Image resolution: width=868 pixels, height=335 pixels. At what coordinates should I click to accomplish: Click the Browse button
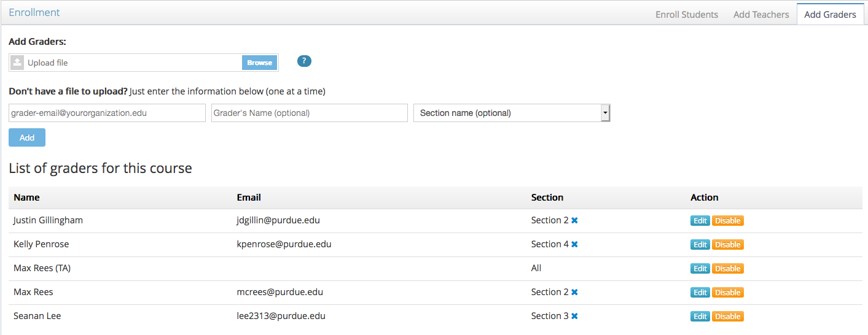259,63
